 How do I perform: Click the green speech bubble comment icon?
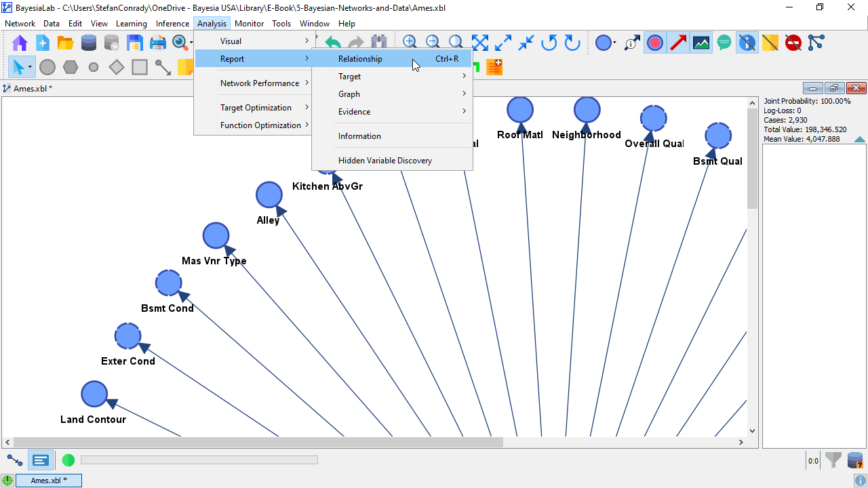[724, 43]
